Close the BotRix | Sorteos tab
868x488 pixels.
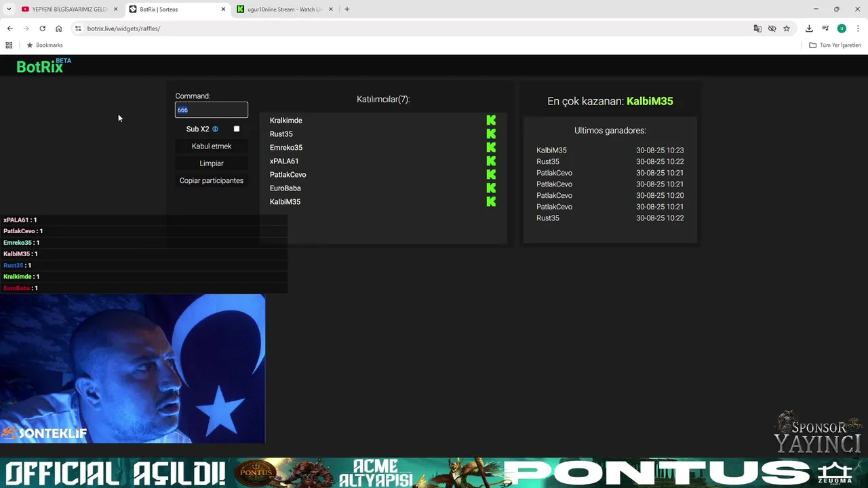coord(224,9)
